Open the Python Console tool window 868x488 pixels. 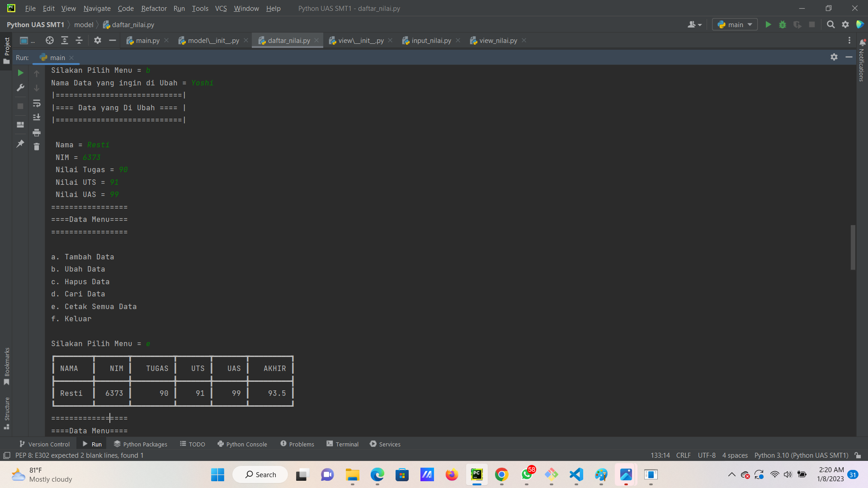pyautogui.click(x=242, y=444)
